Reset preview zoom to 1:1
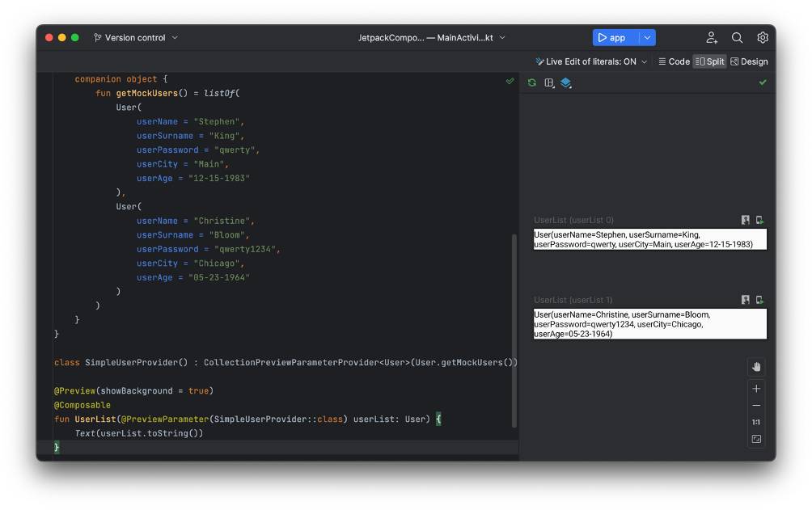 point(756,423)
